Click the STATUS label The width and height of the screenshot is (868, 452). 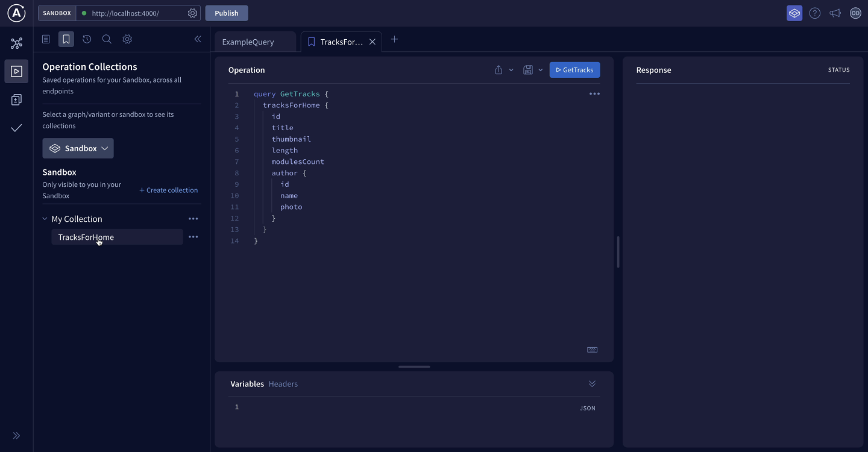coord(838,70)
